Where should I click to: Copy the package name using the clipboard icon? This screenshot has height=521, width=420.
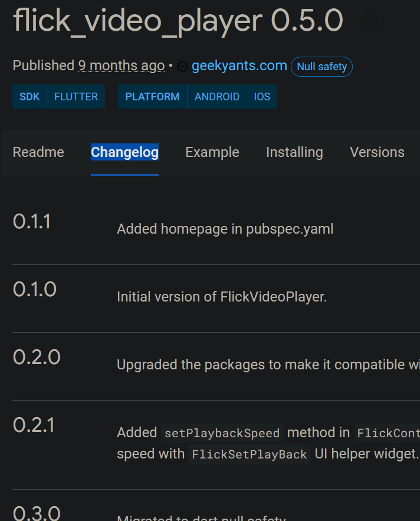point(370,22)
